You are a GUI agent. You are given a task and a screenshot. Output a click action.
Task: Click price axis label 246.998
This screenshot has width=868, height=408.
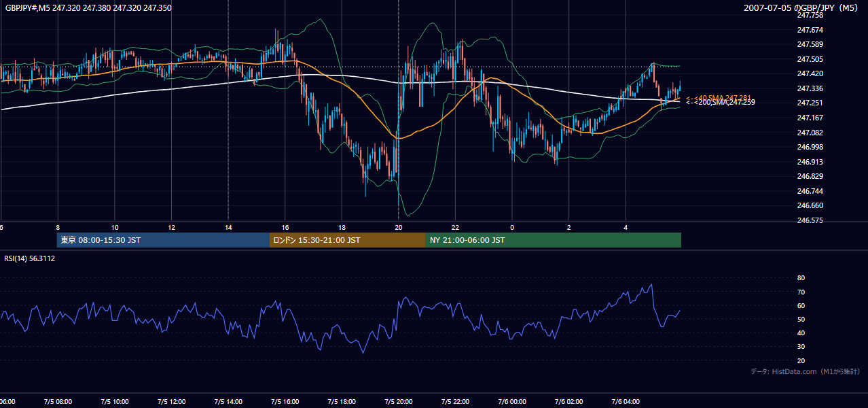click(810, 147)
